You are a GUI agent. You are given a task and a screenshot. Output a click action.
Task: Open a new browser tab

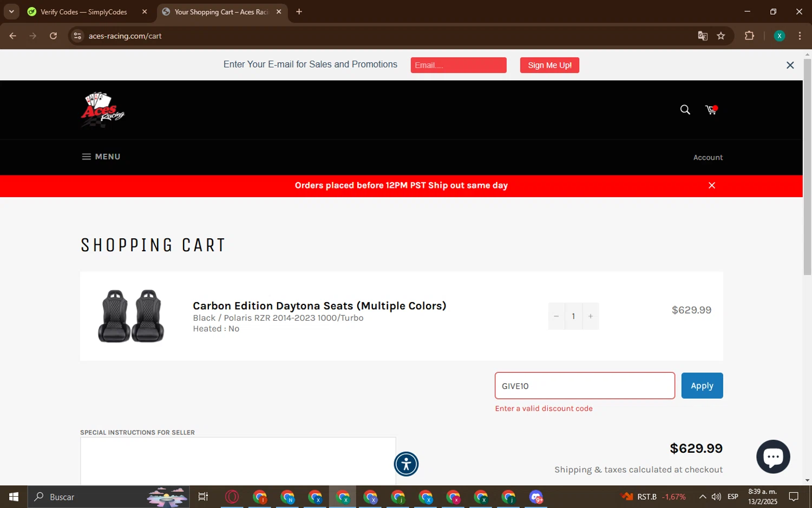click(299, 12)
